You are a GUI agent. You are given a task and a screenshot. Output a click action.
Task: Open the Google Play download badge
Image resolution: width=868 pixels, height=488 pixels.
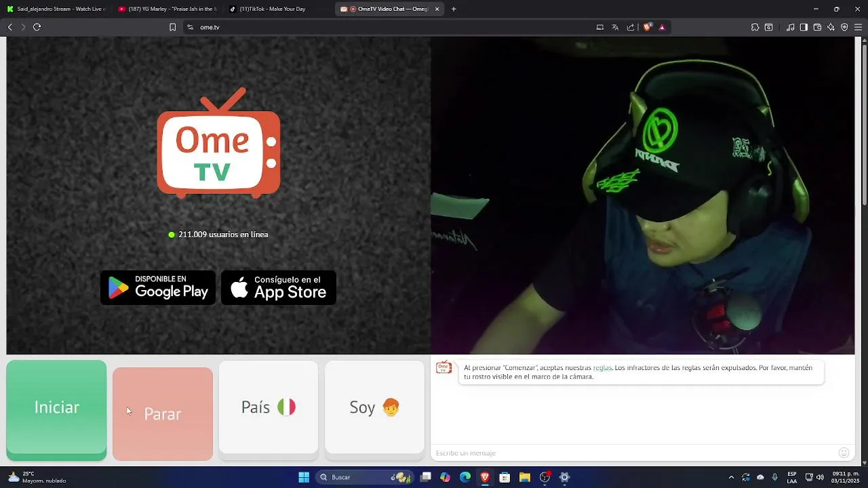point(158,287)
